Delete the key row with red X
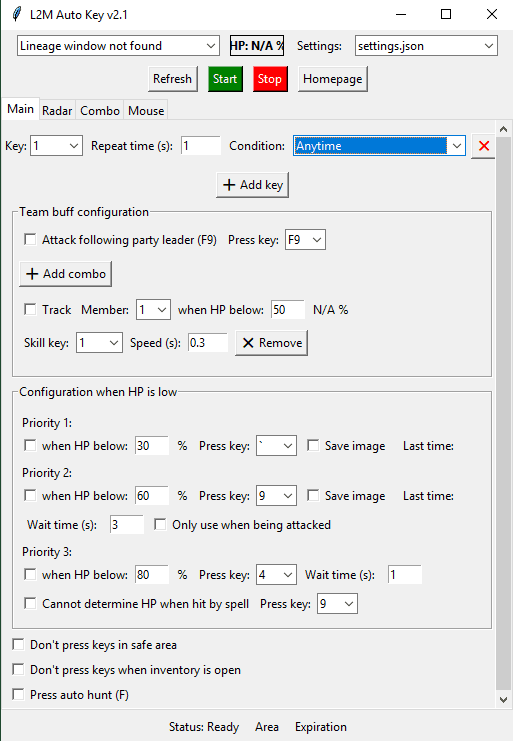 (483, 146)
